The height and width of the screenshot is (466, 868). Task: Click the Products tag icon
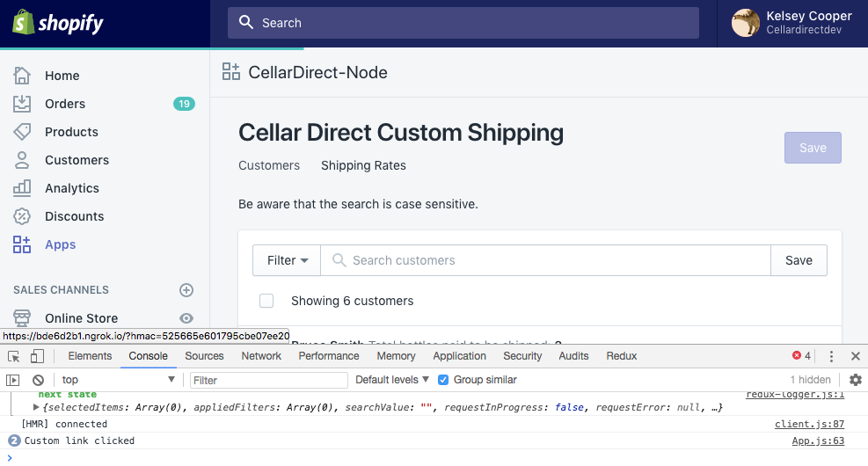point(22,132)
